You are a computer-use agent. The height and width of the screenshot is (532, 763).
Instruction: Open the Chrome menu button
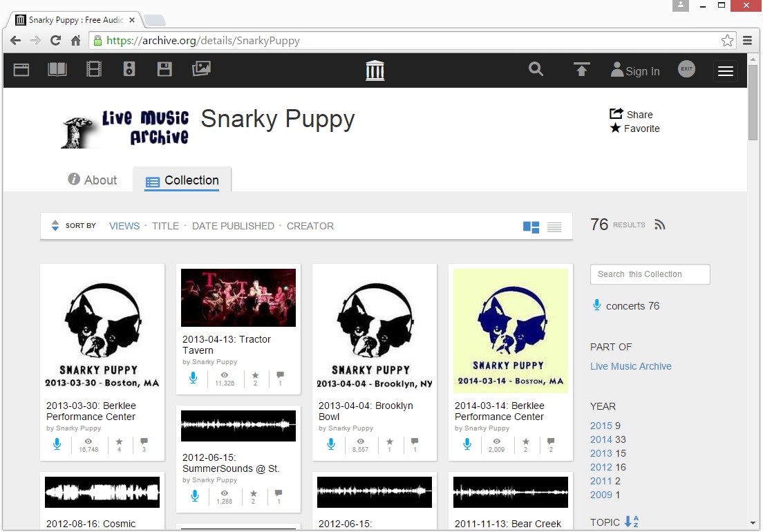(748, 40)
